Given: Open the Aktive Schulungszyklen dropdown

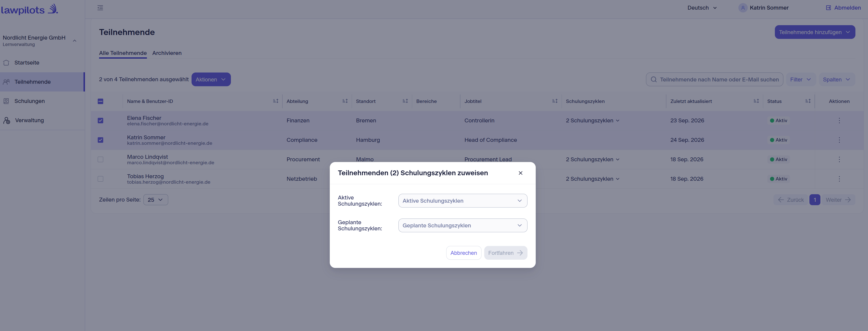Looking at the screenshot, I should [x=462, y=201].
